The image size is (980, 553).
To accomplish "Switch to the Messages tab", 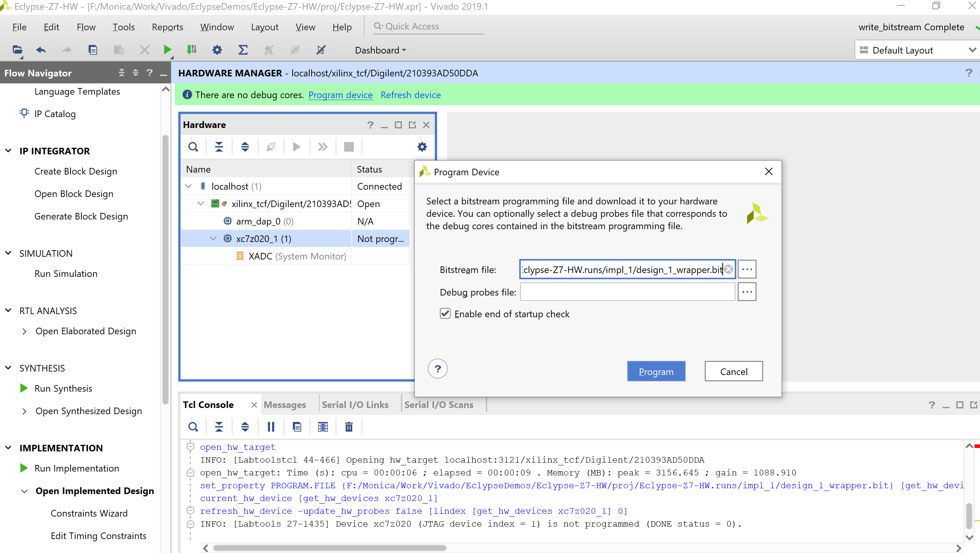I will coord(285,404).
